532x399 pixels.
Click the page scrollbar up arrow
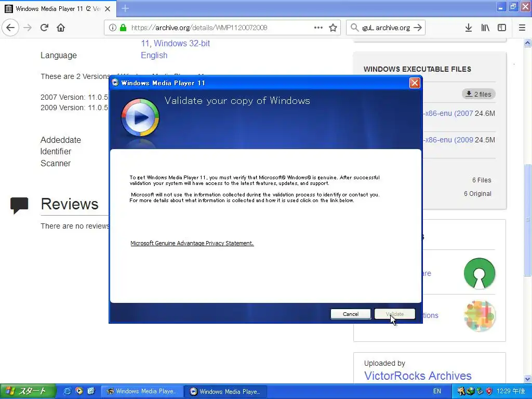tap(527, 43)
